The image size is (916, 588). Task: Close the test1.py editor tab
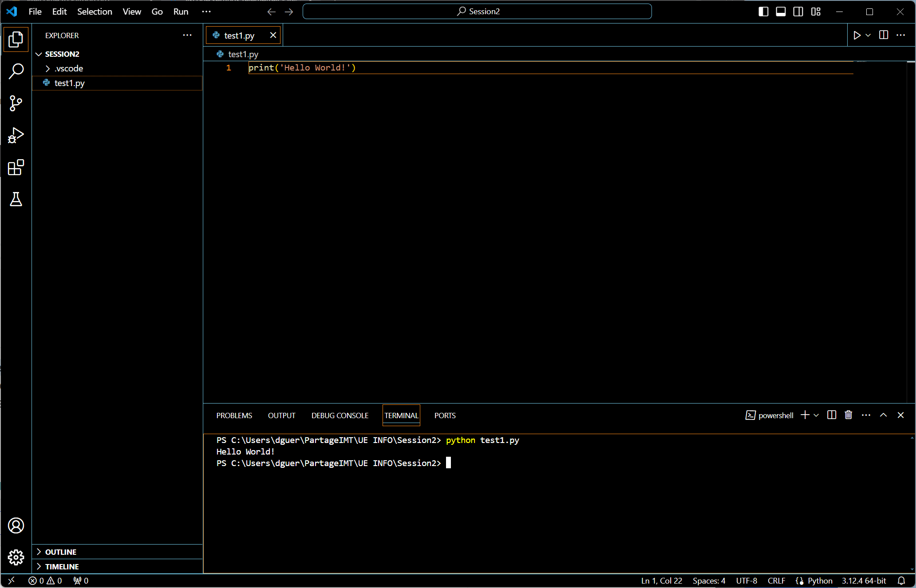(x=273, y=35)
